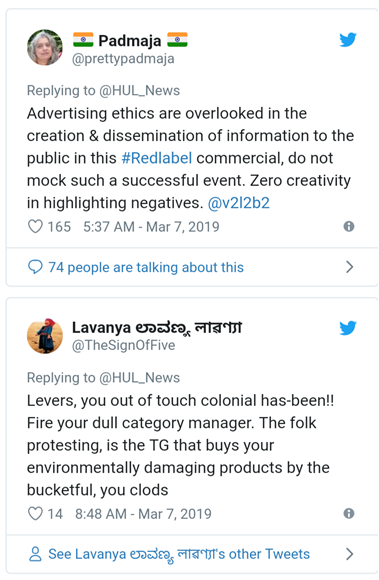Screen dimensions: 379x580
Task: Click the Twitter bird icon on Lavanya's tweet
Action: point(348,327)
